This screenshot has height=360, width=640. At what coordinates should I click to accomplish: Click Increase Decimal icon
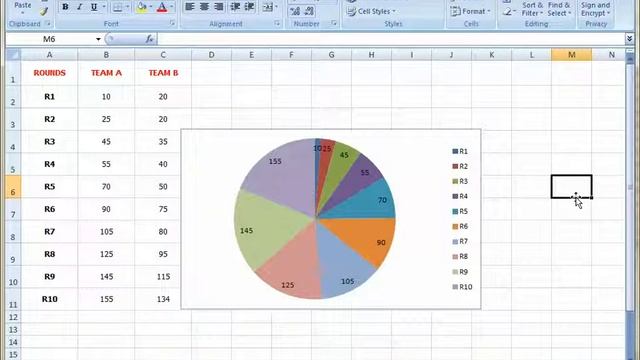(295, 11)
